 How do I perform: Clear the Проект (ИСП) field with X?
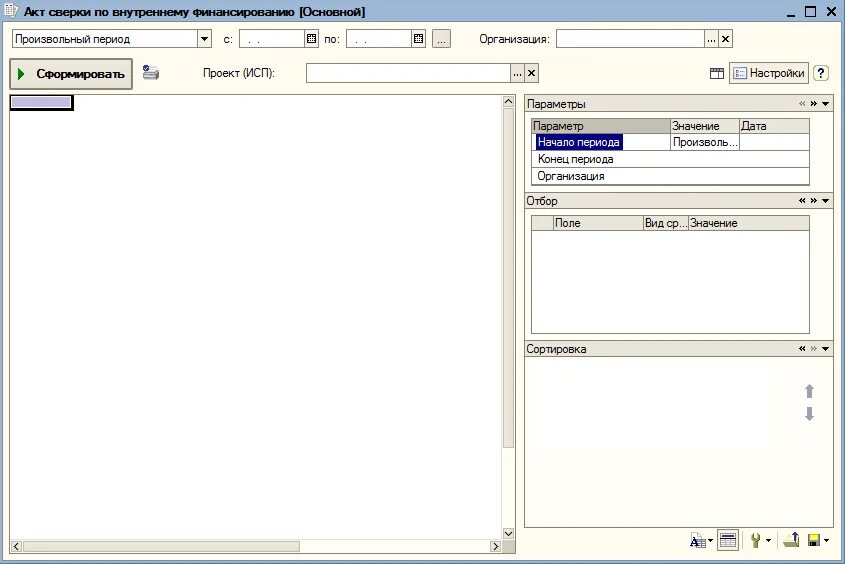coord(531,73)
